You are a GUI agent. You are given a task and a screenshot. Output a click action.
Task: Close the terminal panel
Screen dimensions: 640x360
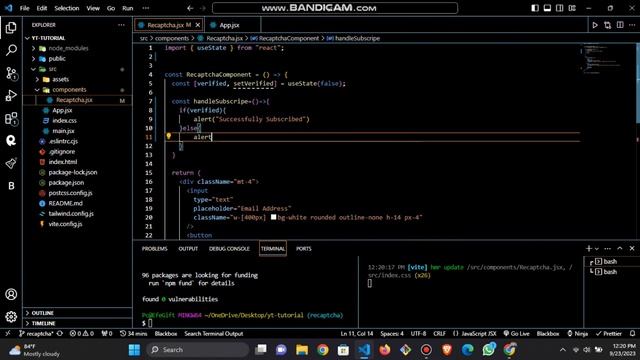click(632, 248)
